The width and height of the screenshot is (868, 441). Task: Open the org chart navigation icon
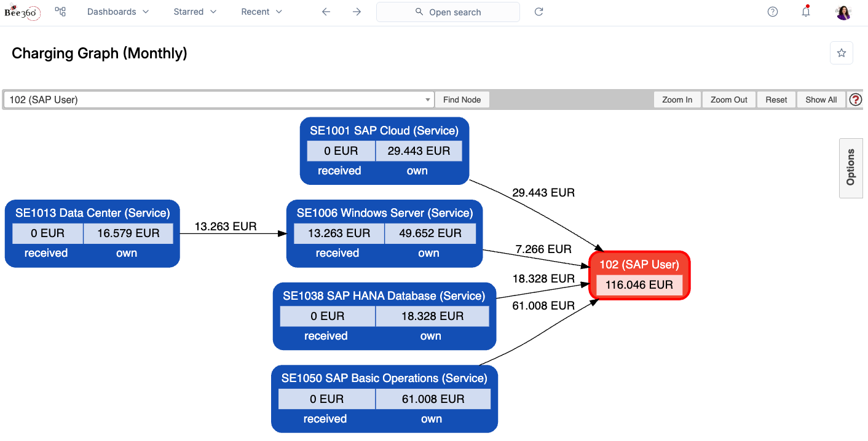[x=60, y=12]
